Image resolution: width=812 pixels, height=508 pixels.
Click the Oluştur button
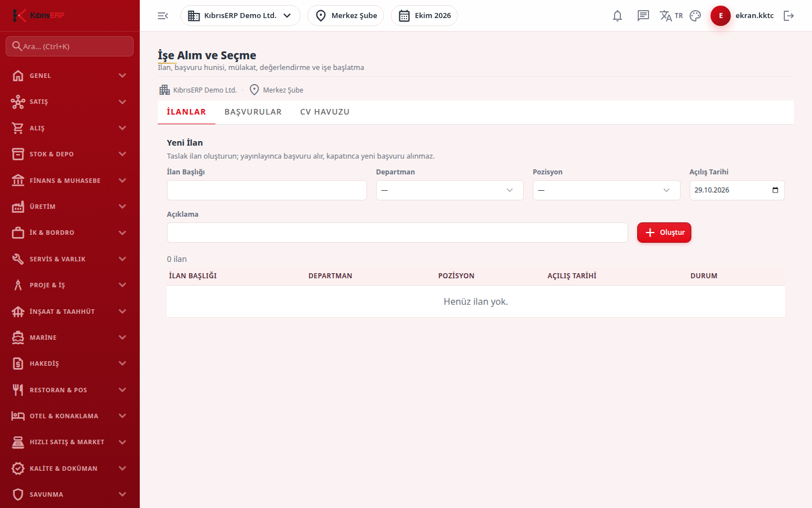pyautogui.click(x=664, y=233)
